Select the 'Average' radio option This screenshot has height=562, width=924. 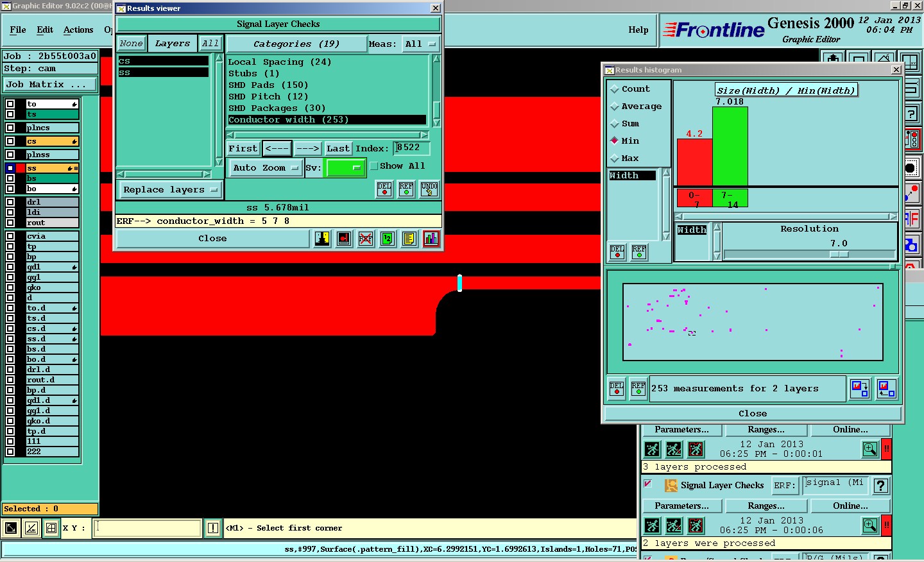point(614,106)
